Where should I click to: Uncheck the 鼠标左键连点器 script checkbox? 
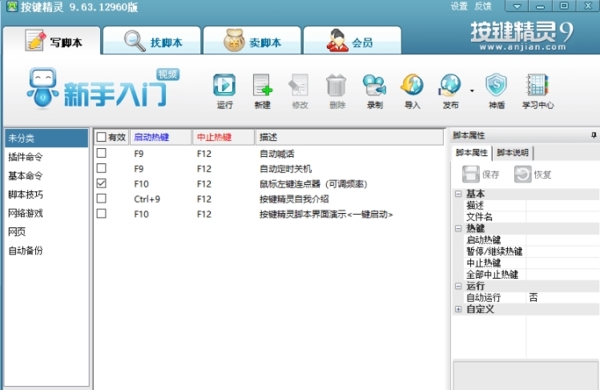click(101, 183)
